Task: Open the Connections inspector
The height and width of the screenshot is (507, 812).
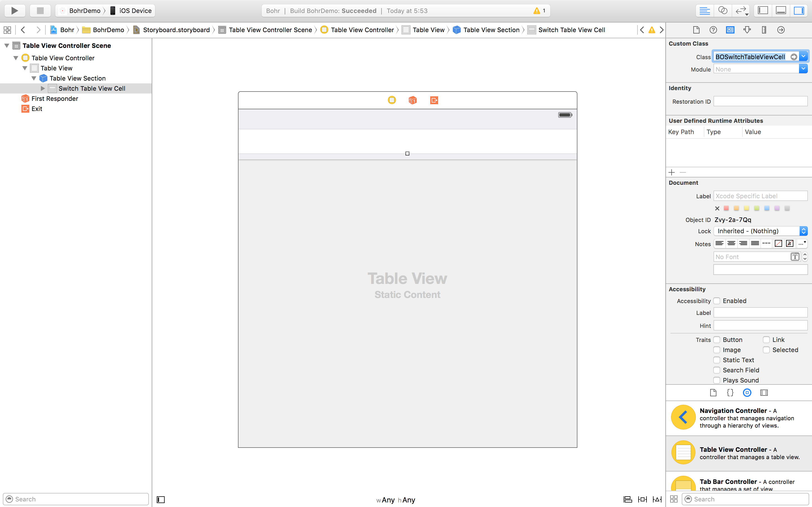Action: 781,30
